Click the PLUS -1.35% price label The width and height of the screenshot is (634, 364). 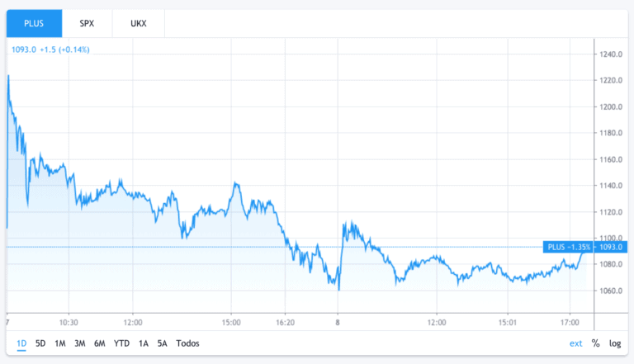pyautogui.click(x=569, y=247)
